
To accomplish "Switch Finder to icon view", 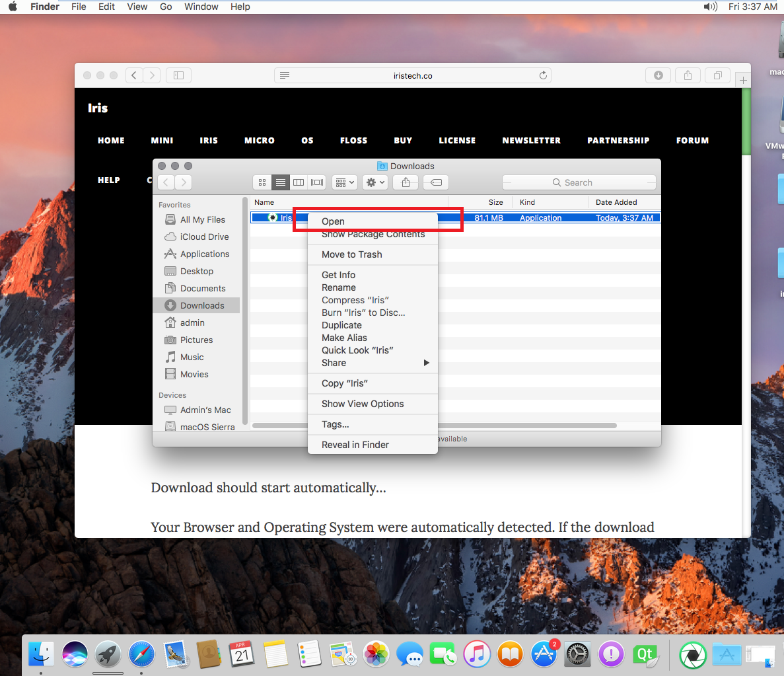I will 262,182.
